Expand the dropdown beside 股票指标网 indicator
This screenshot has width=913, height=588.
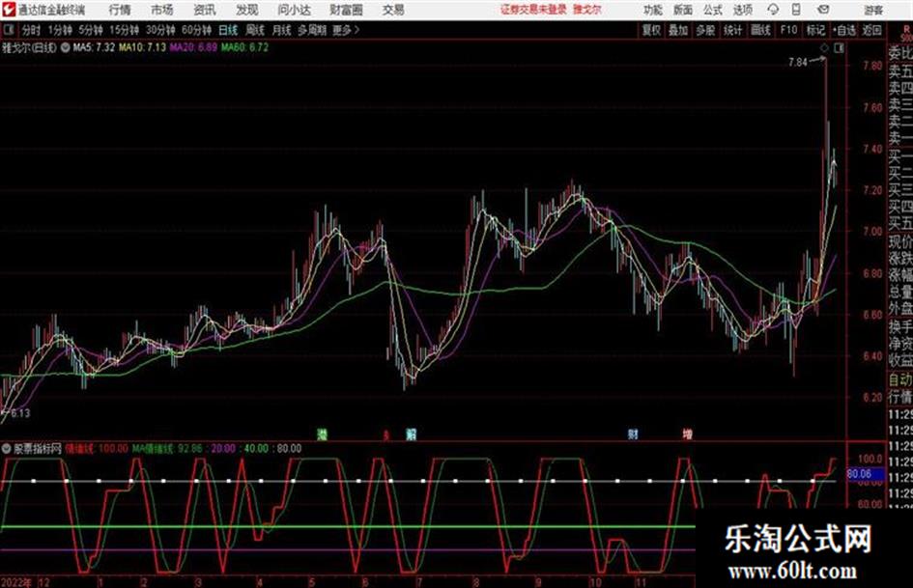point(7,449)
